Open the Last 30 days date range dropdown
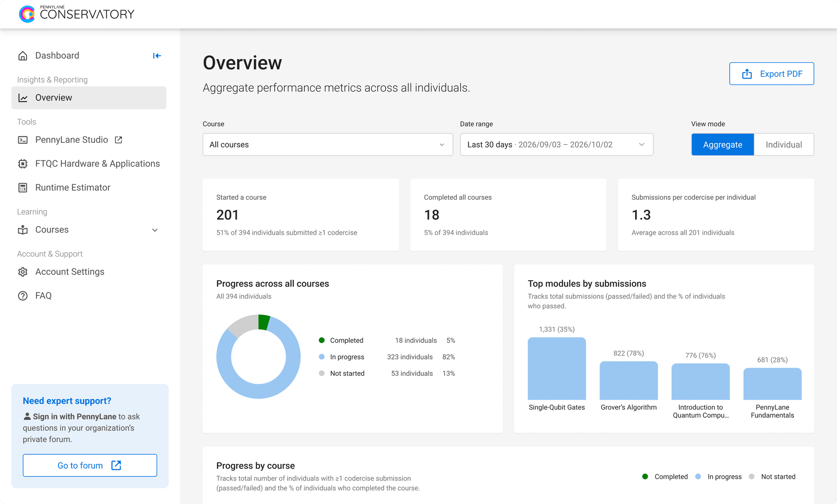This screenshot has height=504, width=837. 557,145
